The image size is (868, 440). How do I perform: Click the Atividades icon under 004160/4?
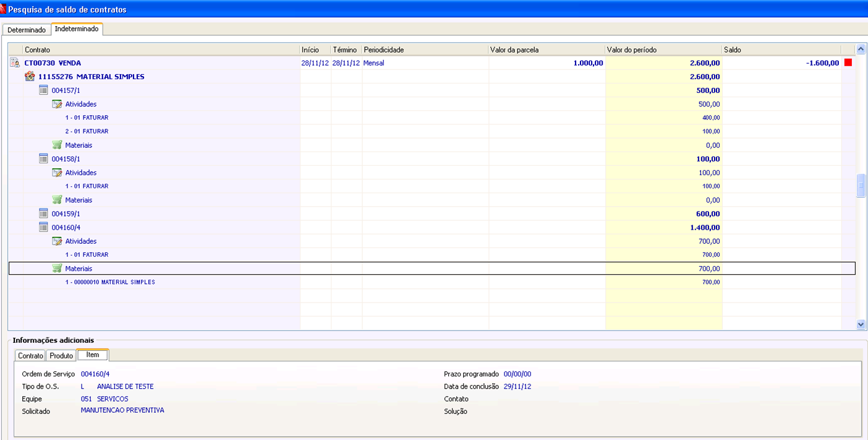(57, 241)
